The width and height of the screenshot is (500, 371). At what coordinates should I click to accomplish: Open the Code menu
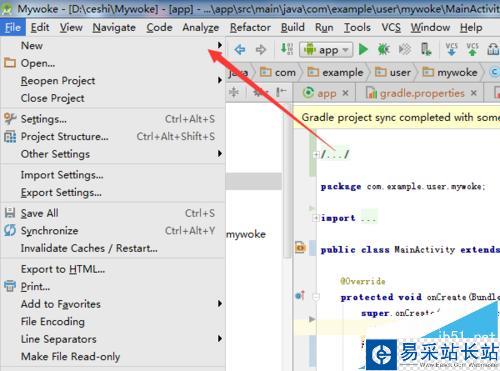159,27
